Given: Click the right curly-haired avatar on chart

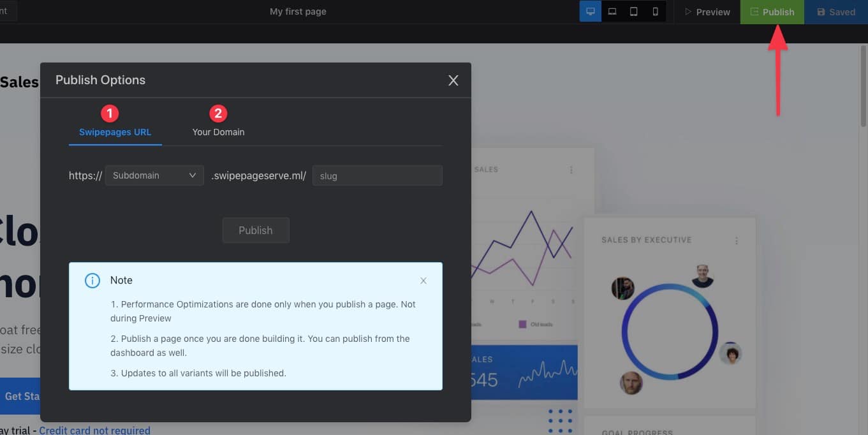Looking at the screenshot, I should 730,353.
